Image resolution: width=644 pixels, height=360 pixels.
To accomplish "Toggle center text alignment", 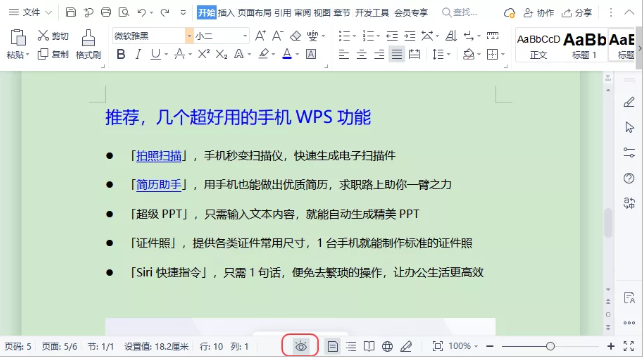I will tap(361, 54).
